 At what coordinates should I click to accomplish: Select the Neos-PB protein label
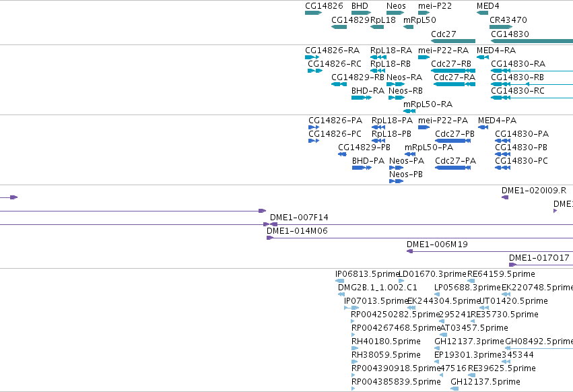[x=406, y=174]
